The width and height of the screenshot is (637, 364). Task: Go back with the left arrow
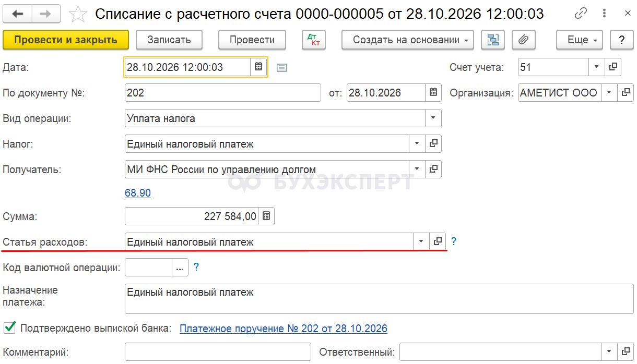click(x=18, y=14)
